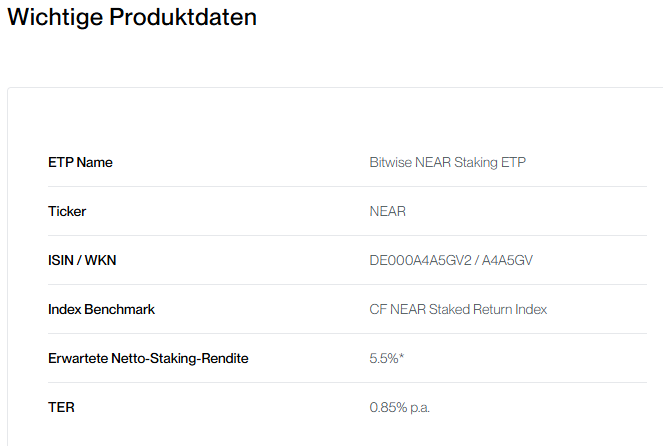Click the 5.5% staking yield value
Viewport: 663px width, 446px height.
pyautogui.click(x=383, y=358)
